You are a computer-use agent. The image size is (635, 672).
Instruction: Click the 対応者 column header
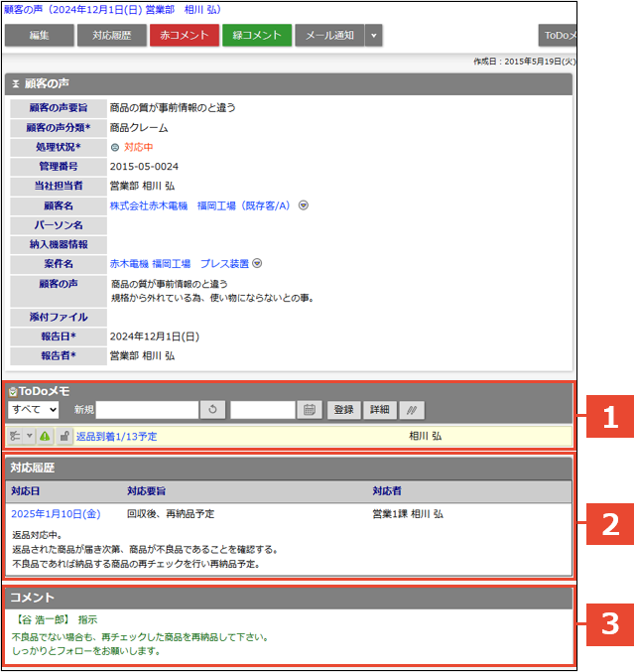point(387,491)
